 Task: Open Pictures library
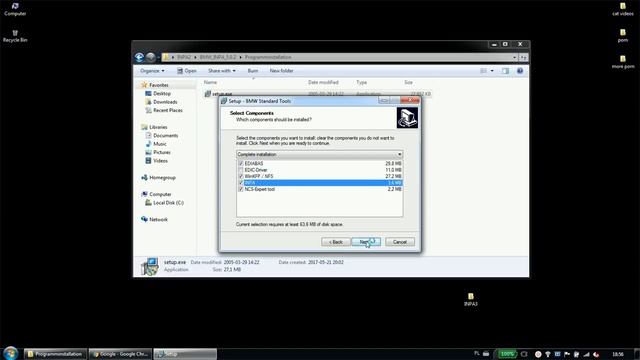point(162,152)
